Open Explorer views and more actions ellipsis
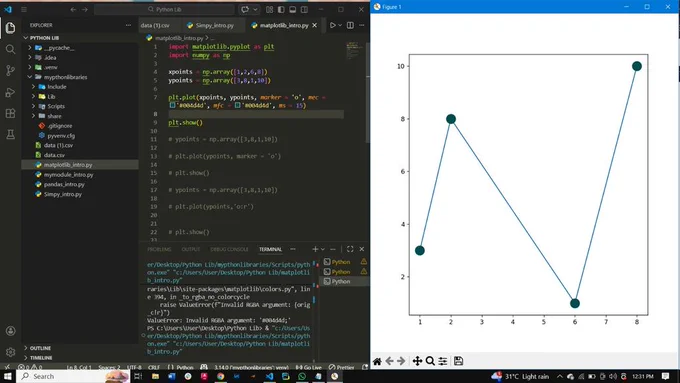Screen dimensions: 680x383 click(x=128, y=25)
